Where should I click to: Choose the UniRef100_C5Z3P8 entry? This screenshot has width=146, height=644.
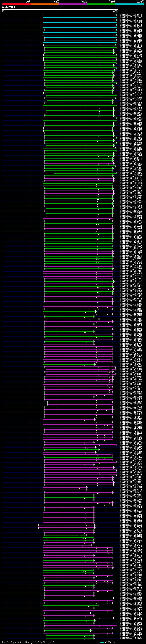click(x=131, y=324)
